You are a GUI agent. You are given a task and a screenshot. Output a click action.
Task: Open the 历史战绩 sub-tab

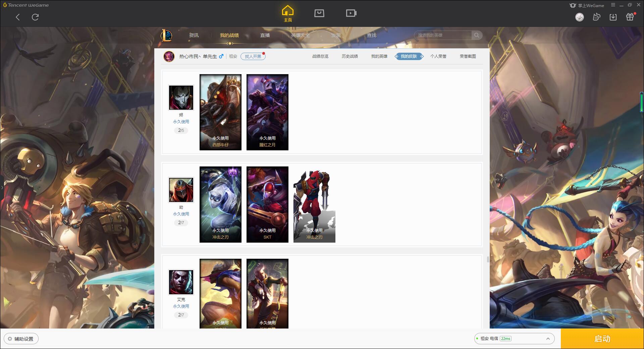[350, 56]
